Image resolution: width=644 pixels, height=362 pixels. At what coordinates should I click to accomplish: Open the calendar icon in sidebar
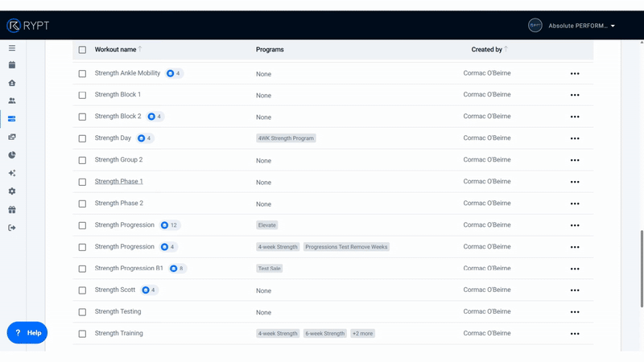click(x=12, y=65)
